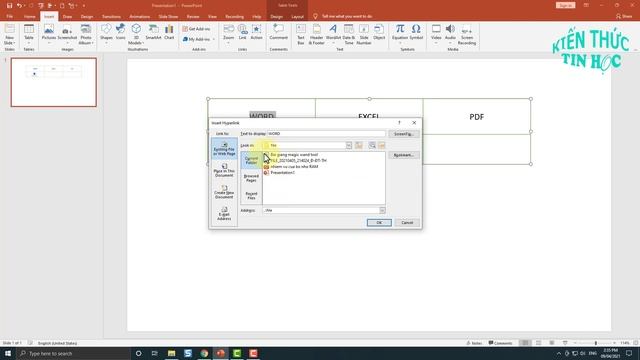The height and width of the screenshot is (360, 640).
Task: Click the Tell me search box
Action: [x=347, y=16]
